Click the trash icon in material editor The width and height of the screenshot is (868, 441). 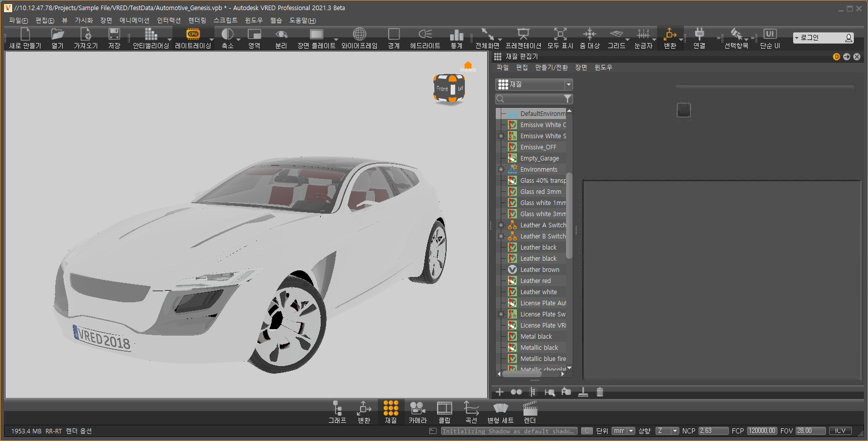click(600, 392)
